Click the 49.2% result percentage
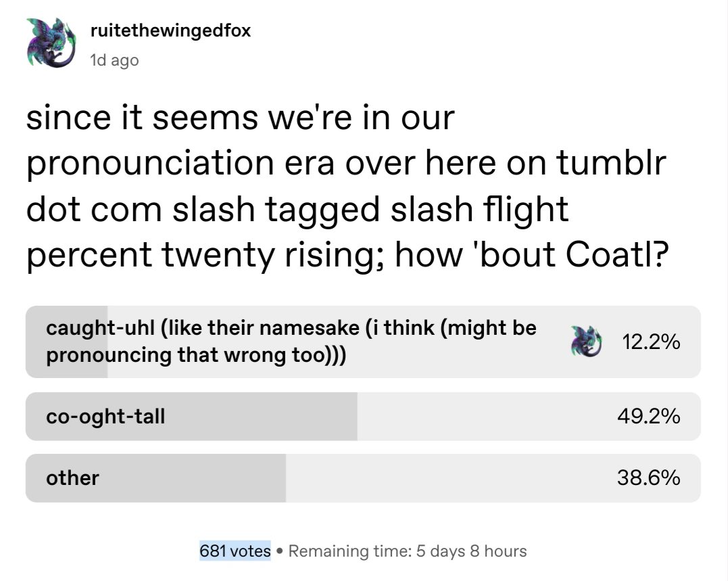Screen dimensions: 728x581 [x=648, y=416]
